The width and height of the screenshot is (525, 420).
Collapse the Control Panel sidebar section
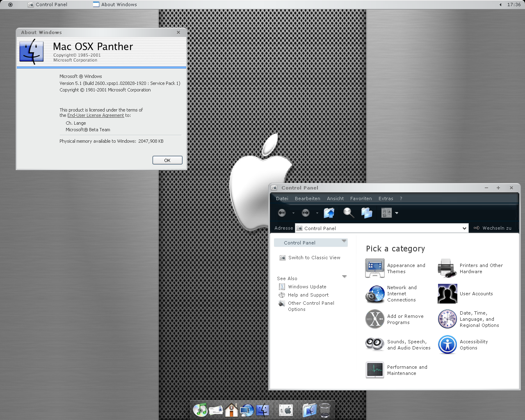click(344, 241)
